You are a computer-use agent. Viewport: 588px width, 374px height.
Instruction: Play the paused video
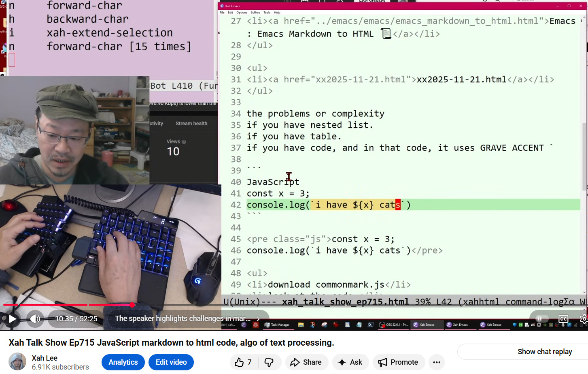coord(12,319)
